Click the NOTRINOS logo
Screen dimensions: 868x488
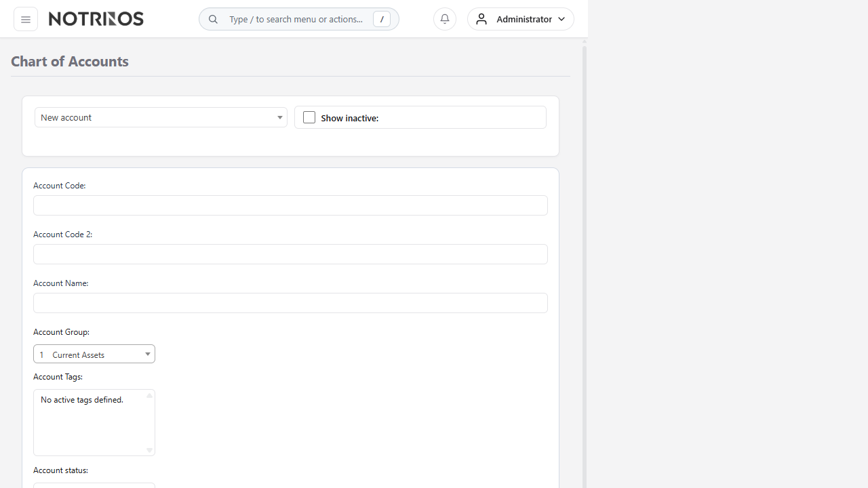pyautogui.click(x=96, y=19)
